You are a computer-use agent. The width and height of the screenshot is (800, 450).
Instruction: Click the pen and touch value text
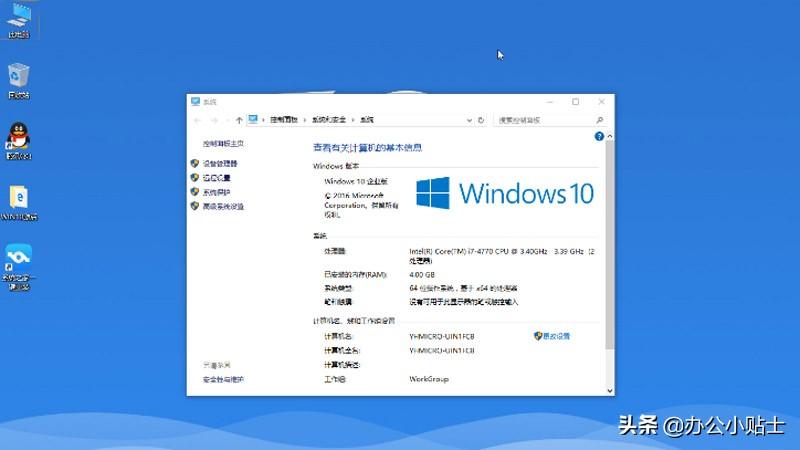(x=463, y=302)
